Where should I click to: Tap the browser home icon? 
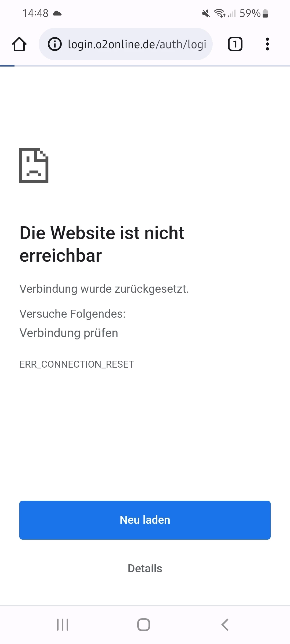pos(19,44)
